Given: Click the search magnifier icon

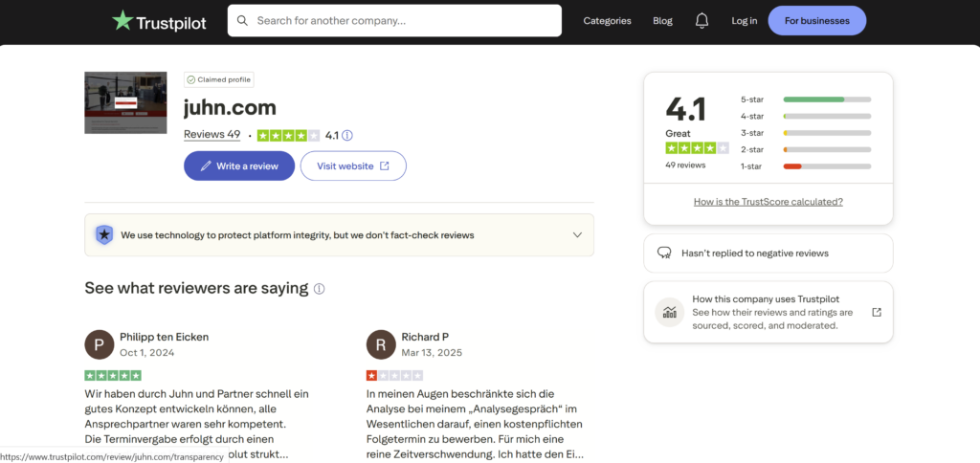Looking at the screenshot, I should coord(242,21).
